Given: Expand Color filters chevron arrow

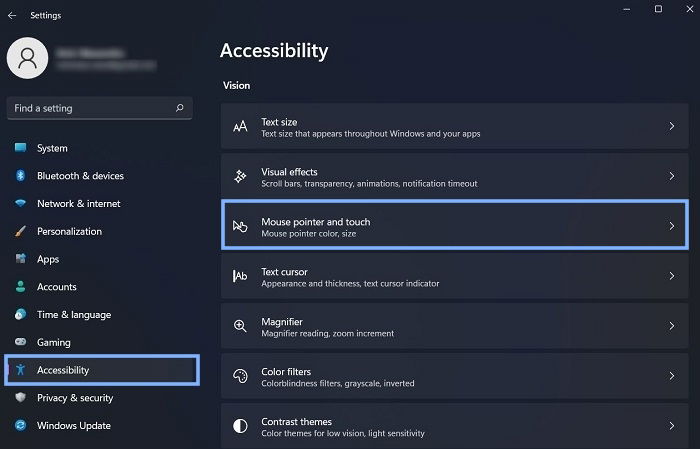Looking at the screenshot, I should tap(671, 376).
